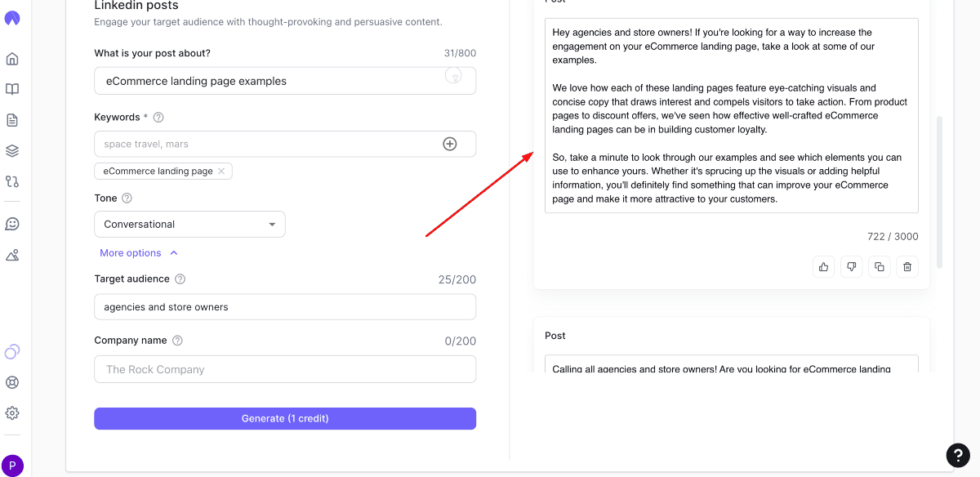Image resolution: width=980 pixels, height=477 pixels.
Task: Click the results panel scrollbar
Action: pyautogui.click(x=939, y=192)
